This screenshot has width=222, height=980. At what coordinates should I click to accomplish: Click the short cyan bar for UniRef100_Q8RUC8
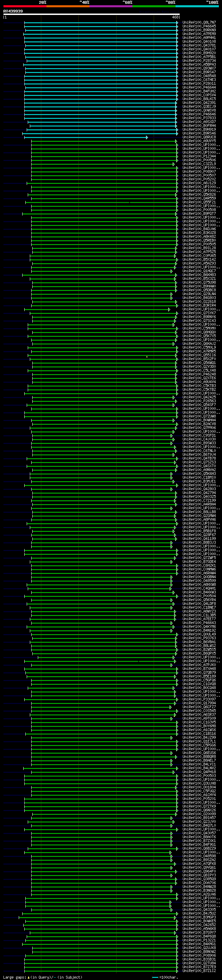[86, 137]
